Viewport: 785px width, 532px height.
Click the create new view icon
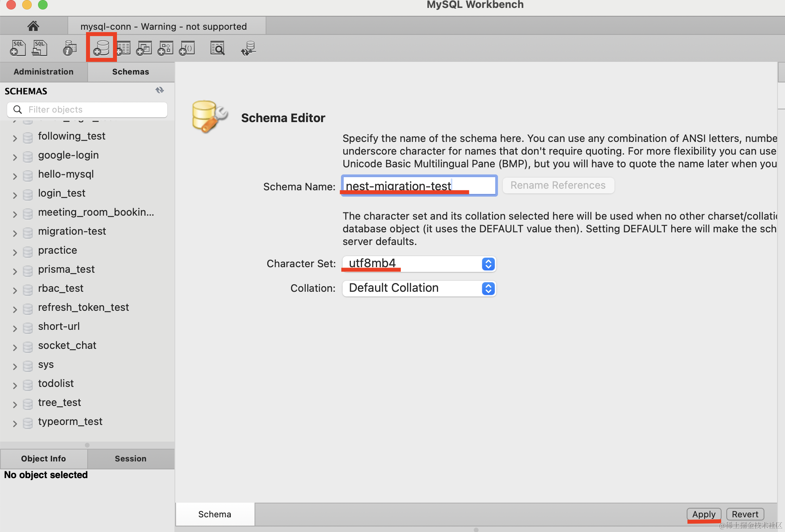pos(144,48)
